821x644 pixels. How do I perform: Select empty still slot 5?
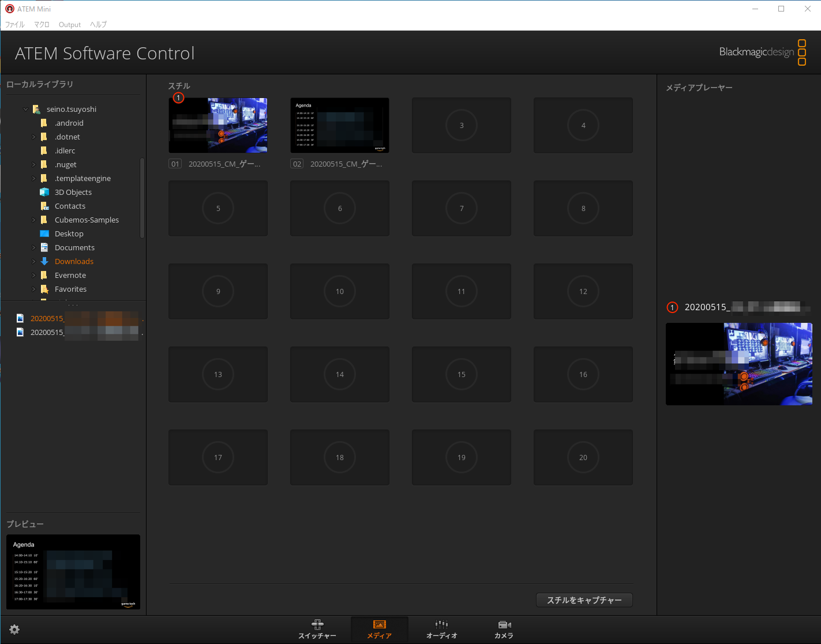tap(218, 208)
